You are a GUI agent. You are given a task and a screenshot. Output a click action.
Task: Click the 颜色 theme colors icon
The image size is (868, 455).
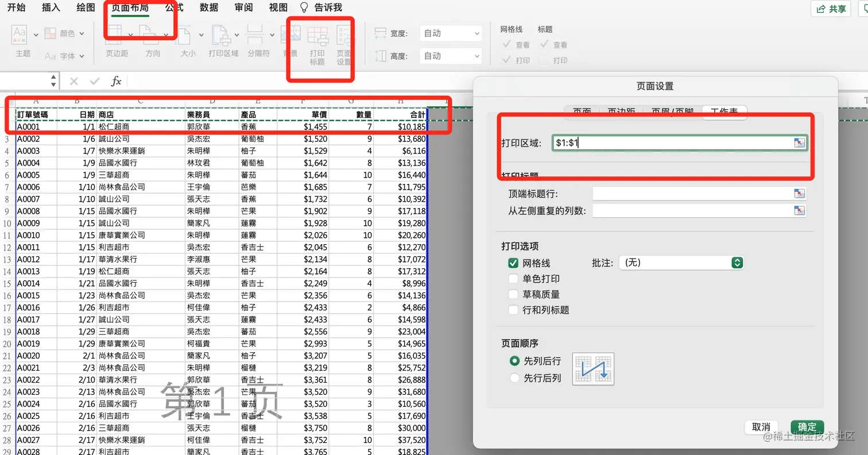pyautogui.click(x=51, y=33)
